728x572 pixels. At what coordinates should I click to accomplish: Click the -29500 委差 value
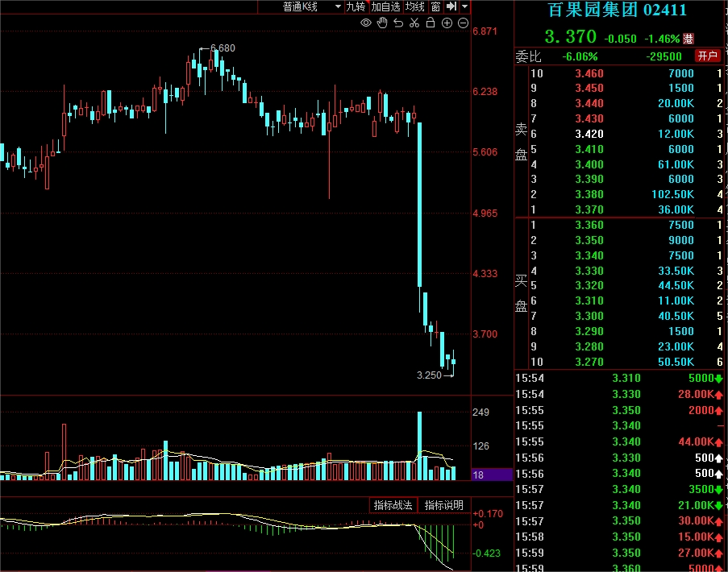(664, 56)
